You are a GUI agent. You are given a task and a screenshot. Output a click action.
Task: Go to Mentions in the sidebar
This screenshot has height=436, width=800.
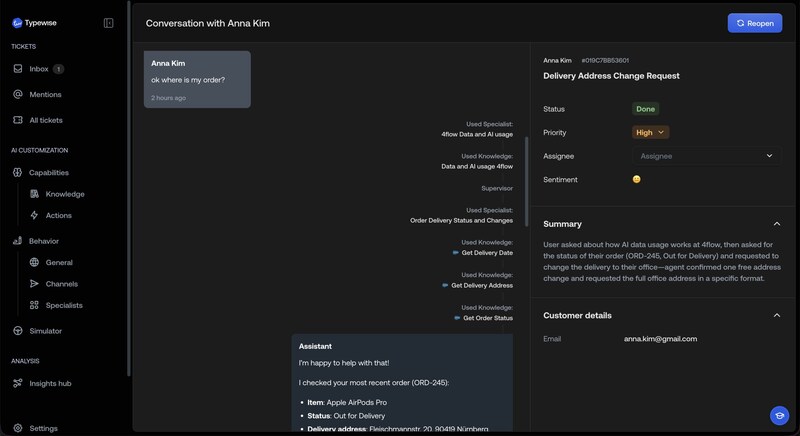[45, 95]
